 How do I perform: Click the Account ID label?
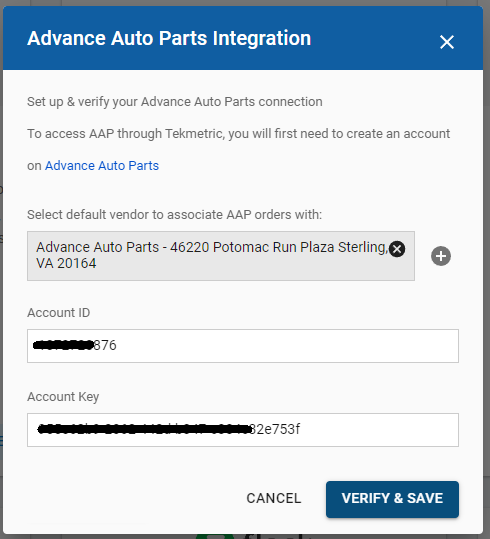[x=58, y=313]
